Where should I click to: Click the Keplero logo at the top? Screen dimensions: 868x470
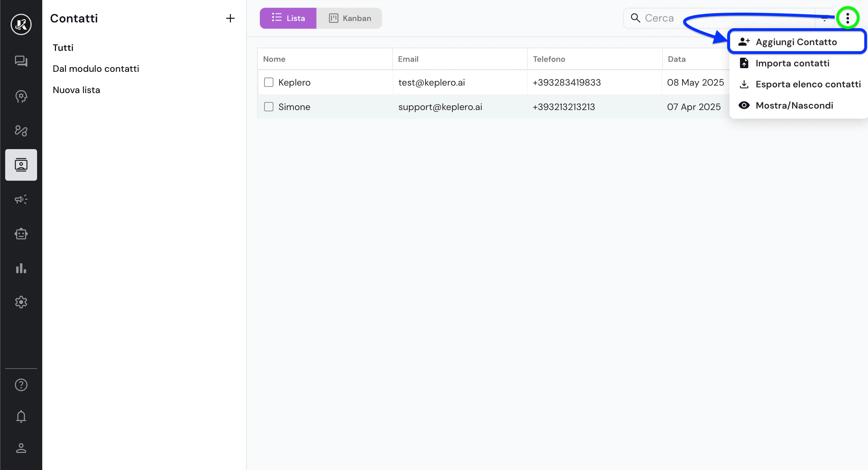[x=21, y=24]
